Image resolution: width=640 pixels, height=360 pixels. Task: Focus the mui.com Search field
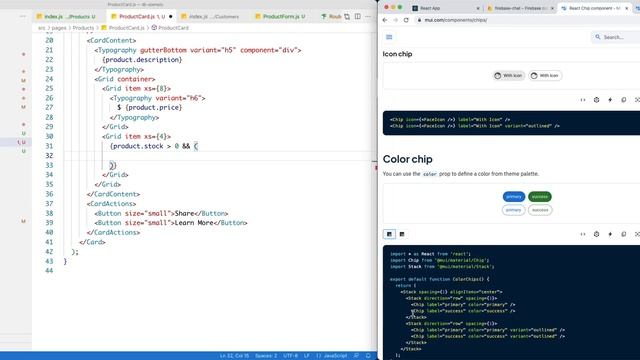pos(616,37)
